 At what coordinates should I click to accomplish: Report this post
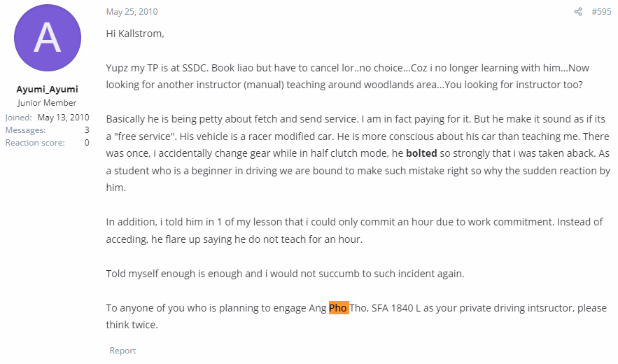[x=122, y=350]
